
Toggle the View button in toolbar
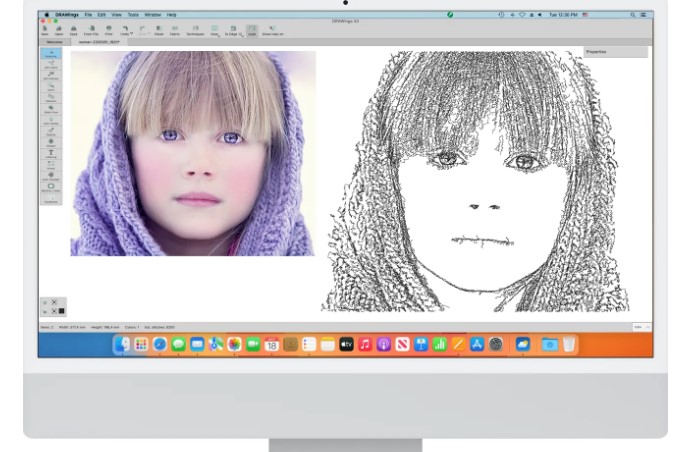coord(214,30)
